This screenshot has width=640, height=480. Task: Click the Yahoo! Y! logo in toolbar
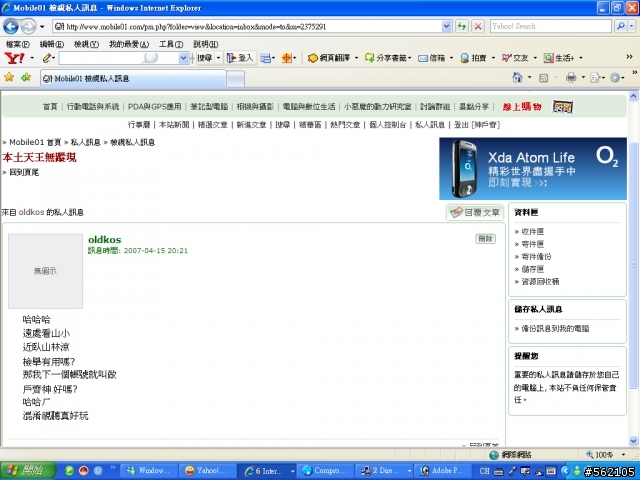(14, 58)
